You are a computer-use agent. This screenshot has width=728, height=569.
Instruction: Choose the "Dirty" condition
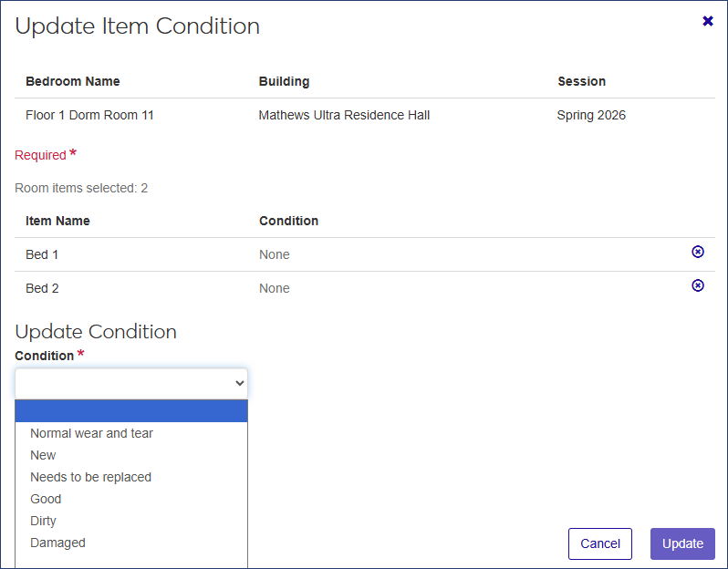[x=43, y=521]
